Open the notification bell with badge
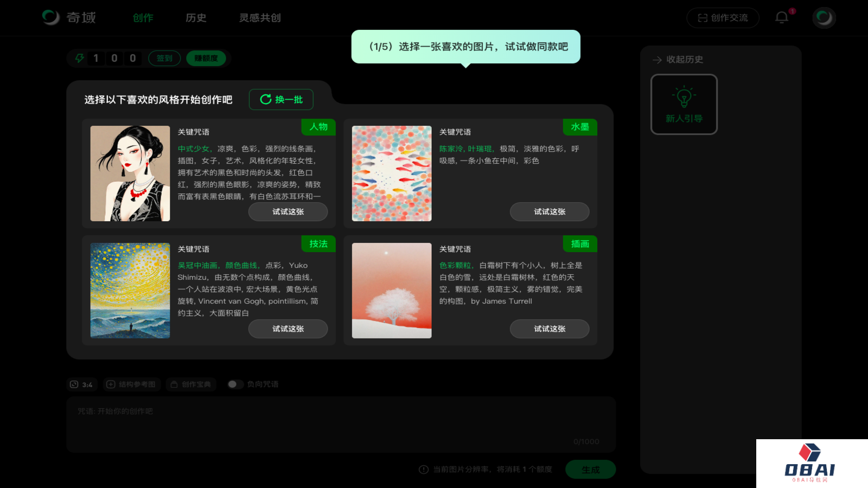The width and height of the screenshot is (868, 488). point(782,17)
